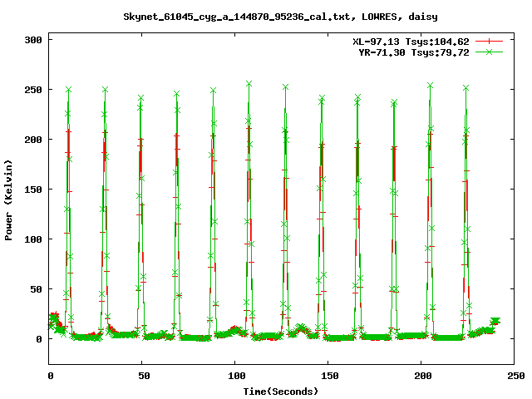Click the 300 tick label on y-axis
This screenshot has height=399, width=532.
point(34,40)
